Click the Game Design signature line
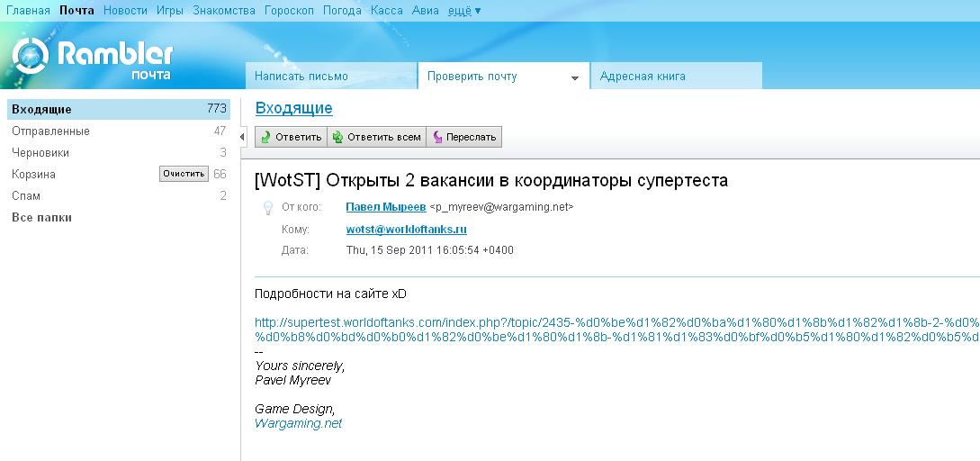The width and height of the screenshot is (980, 461). (x=295, y=409)
